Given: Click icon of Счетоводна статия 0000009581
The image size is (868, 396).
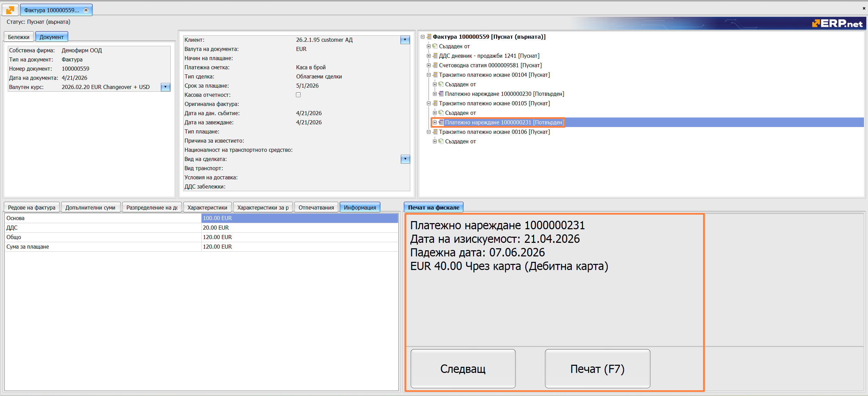Looking at the screenshot, I should (x=435, y=65).
